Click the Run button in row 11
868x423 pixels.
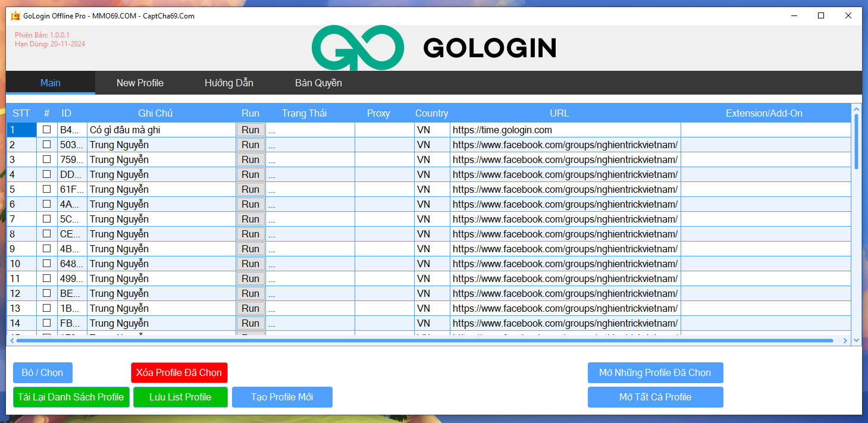250,278
